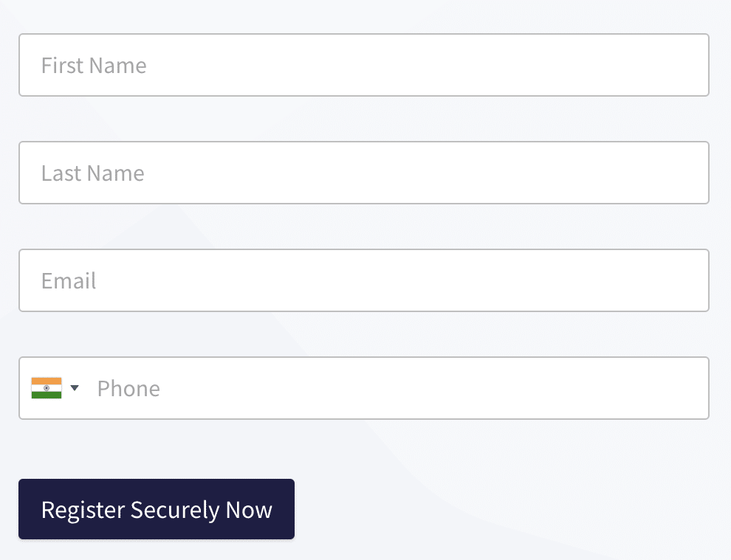Select the Email input field
This screenshot has height=560, width=731.
tap(363, 280)
